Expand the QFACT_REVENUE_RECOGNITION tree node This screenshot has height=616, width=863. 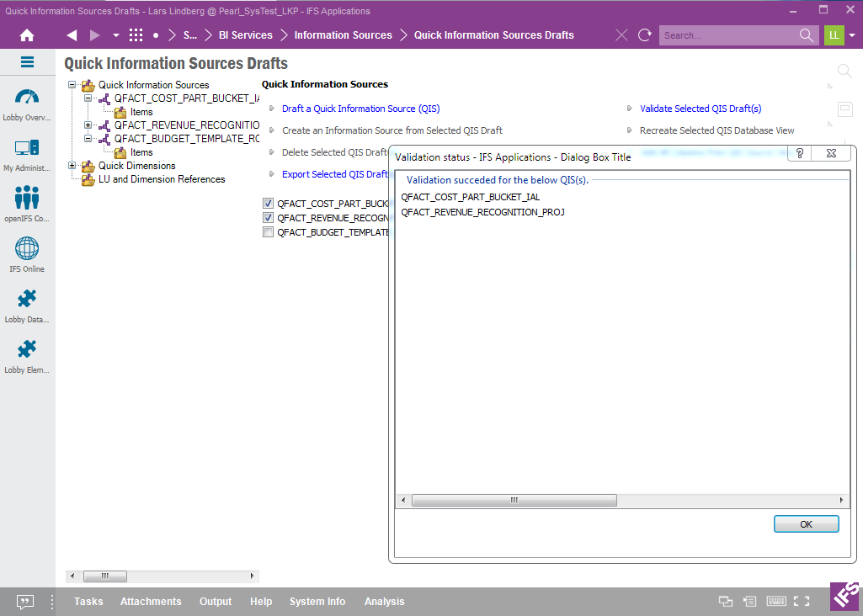click(88, 125)
